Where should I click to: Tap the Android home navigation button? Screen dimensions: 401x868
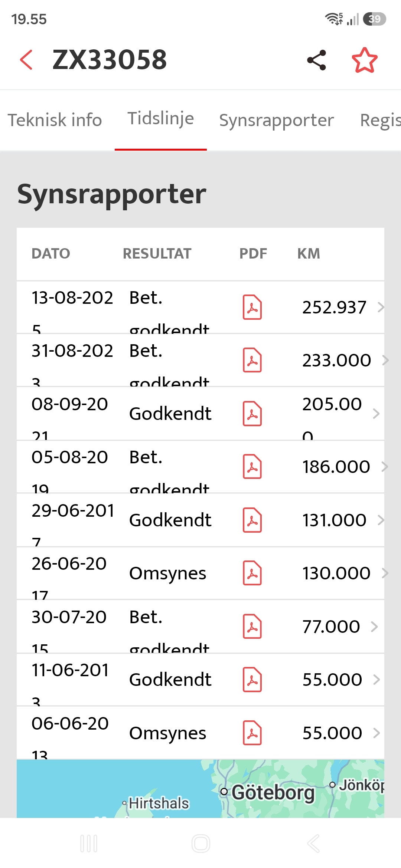(x=201, y=844)
